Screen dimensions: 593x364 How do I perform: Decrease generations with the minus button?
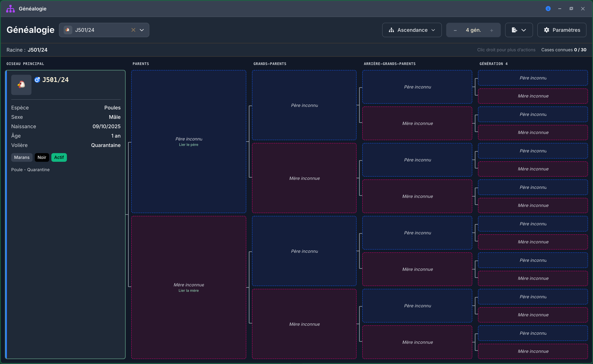pyautogui.click(x=455, y=30)
